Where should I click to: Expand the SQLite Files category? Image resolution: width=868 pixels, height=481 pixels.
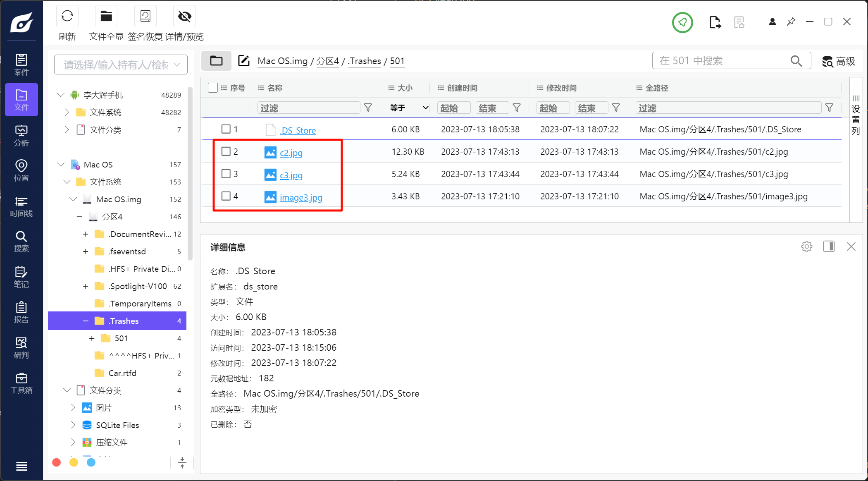coord(73,425)
